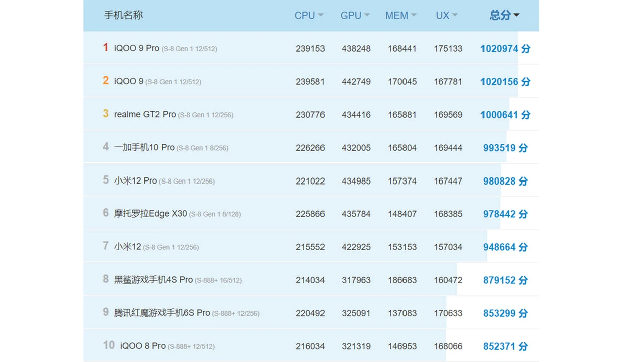Viewport: 644px width, 362px height.
Task: Sort by UX column dropdown arrow
Action: (x=455, y=15)
